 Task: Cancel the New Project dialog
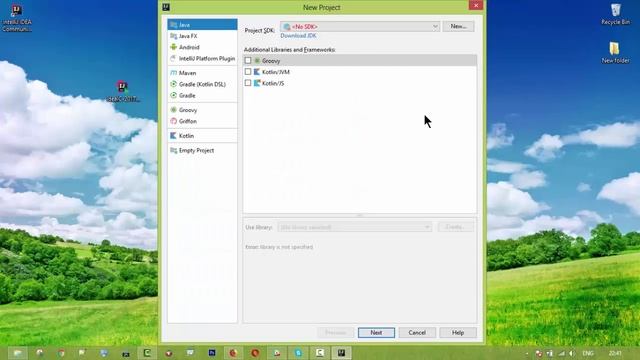click(417, 333)
